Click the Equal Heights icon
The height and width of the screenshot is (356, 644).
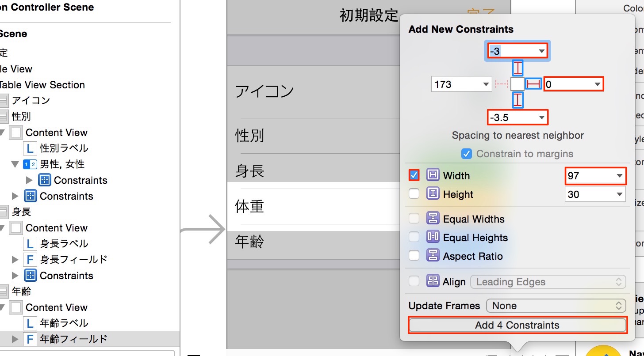(433, 237)
